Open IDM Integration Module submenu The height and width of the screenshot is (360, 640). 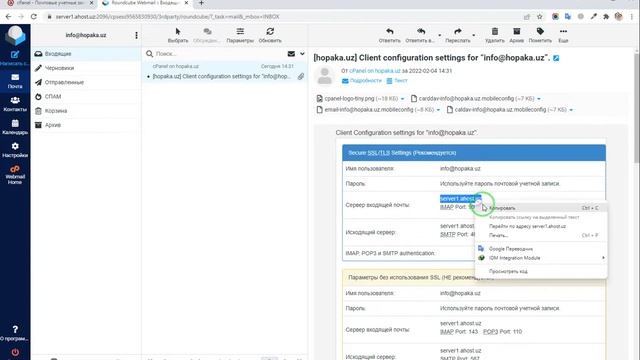tap(541, 258)
